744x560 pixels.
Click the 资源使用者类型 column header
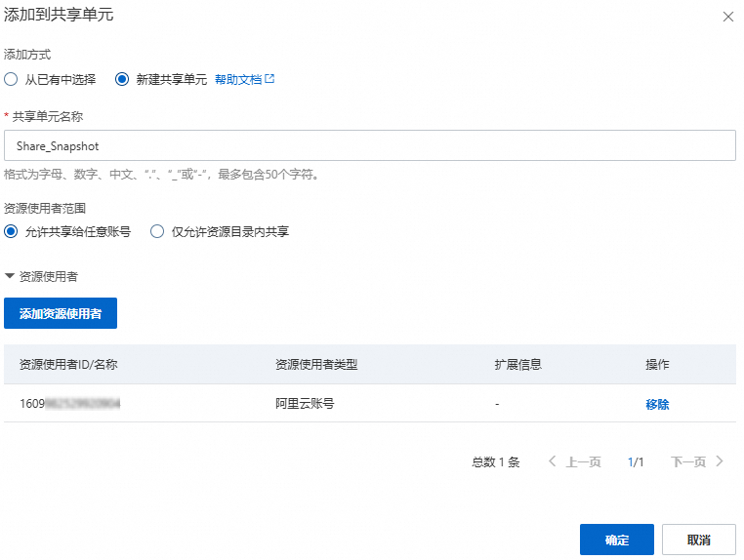coord(316,364)
